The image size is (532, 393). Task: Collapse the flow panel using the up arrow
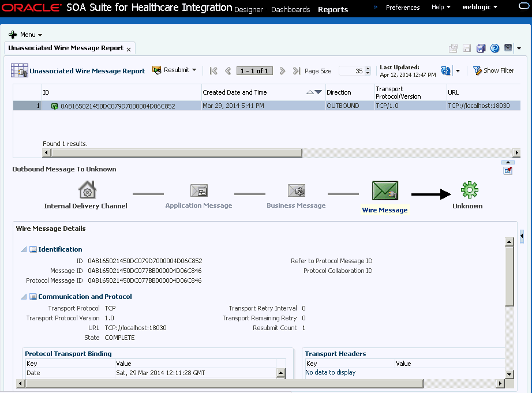[x=508, y=163]
